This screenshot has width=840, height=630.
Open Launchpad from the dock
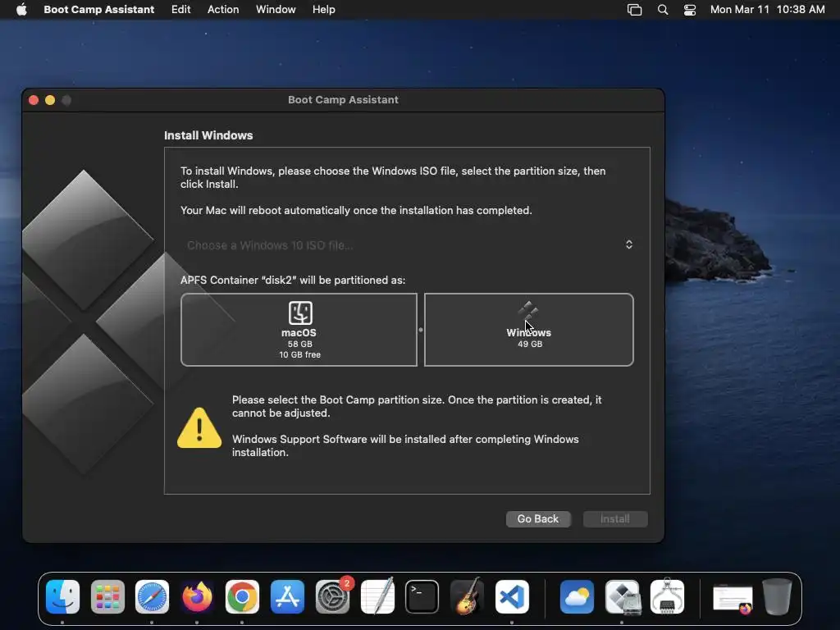coord(107,597)
